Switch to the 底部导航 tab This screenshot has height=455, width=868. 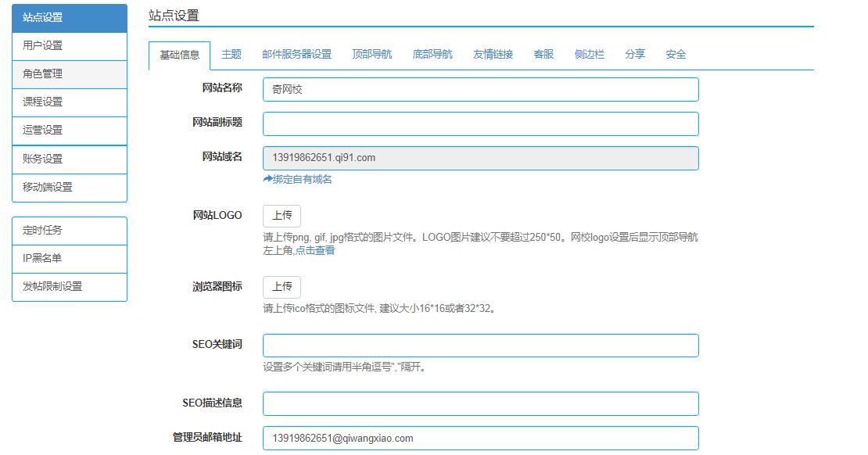[432, 54]
